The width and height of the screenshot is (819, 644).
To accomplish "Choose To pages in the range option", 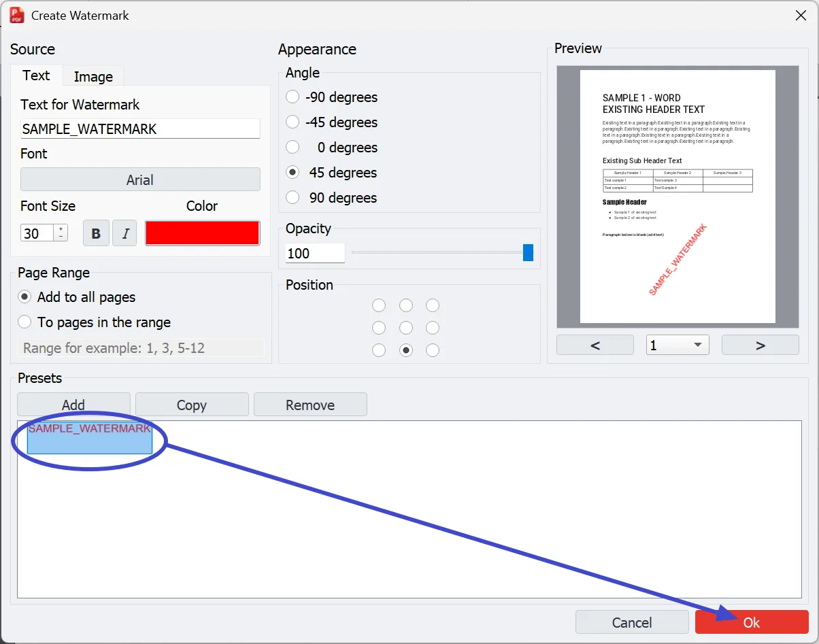I will [x=25, y=322].
